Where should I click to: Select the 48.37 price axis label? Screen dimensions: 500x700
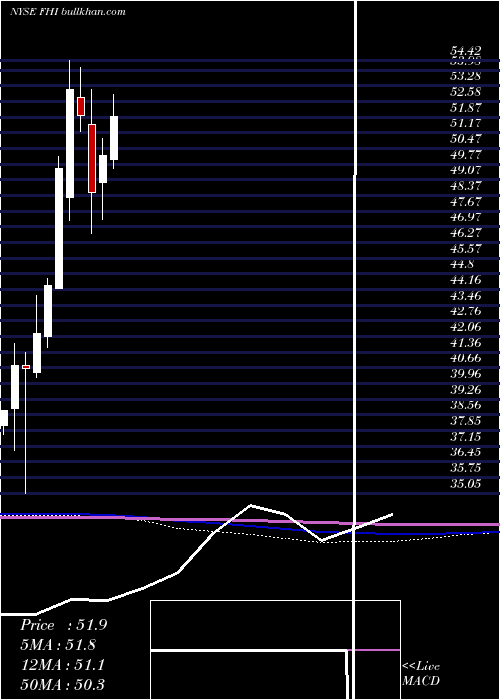tap(466, 186)
